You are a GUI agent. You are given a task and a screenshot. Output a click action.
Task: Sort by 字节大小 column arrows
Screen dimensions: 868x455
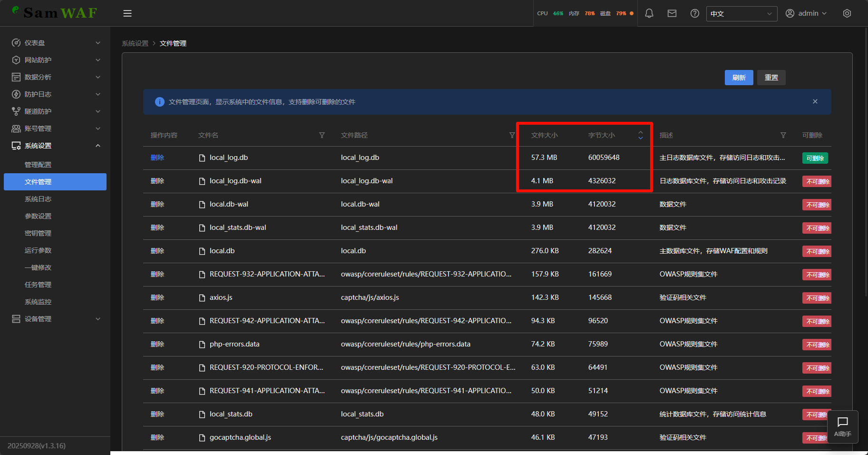coord(640,135)
